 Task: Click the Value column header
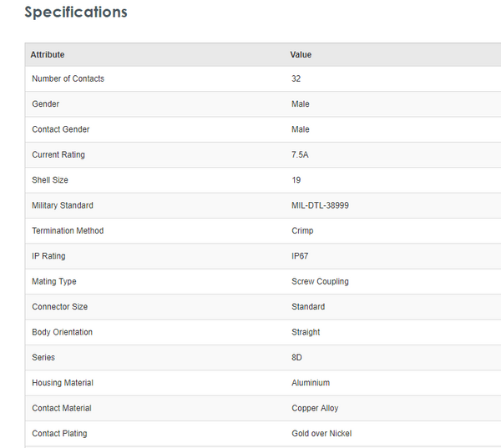tap(301, 55)
